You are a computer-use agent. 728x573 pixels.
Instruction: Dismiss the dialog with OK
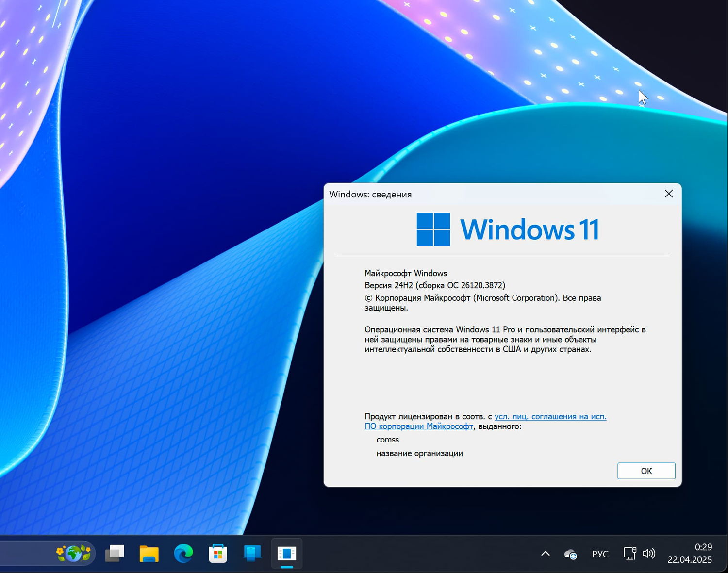click(646, 471)
